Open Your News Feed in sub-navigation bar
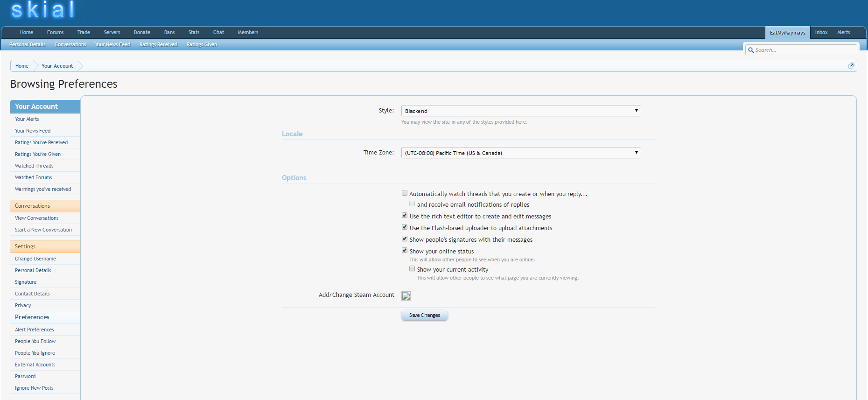868x400 pixels. (113, 44)
